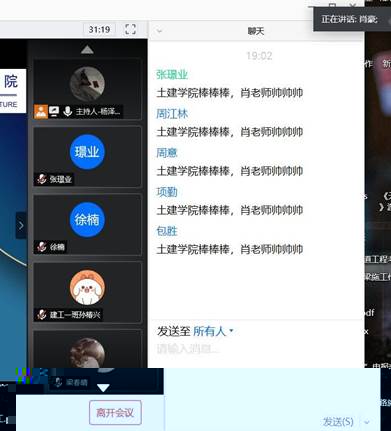Select the host's profile avatar
The width and height of the screenshot is (391, 431).
click(87, 84)
